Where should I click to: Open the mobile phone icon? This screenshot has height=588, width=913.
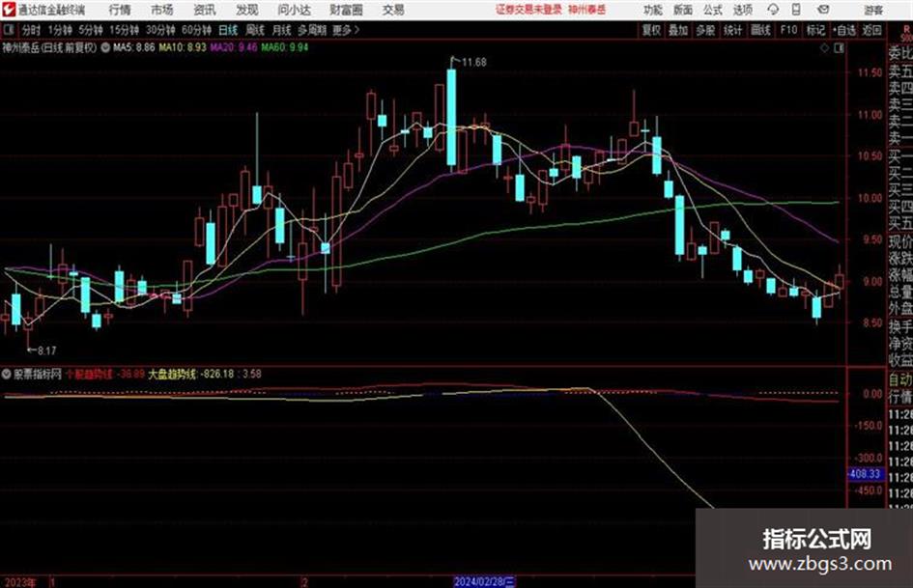pyautogui.click(x=796, y=10)
